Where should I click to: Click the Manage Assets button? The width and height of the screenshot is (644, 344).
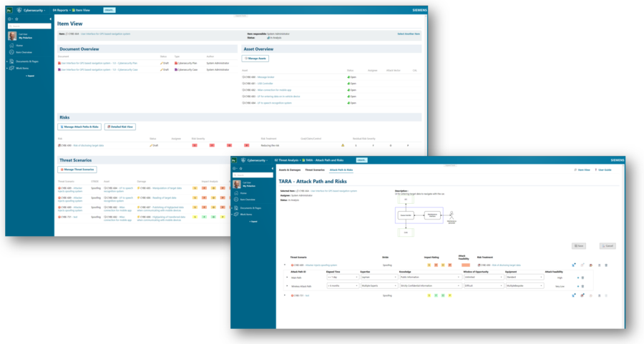255,58
